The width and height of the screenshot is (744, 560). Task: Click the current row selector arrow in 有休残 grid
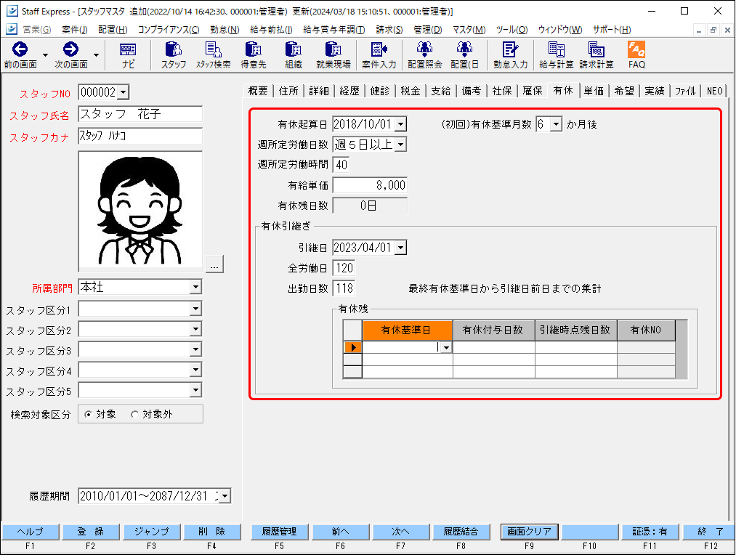coord(352,348)
